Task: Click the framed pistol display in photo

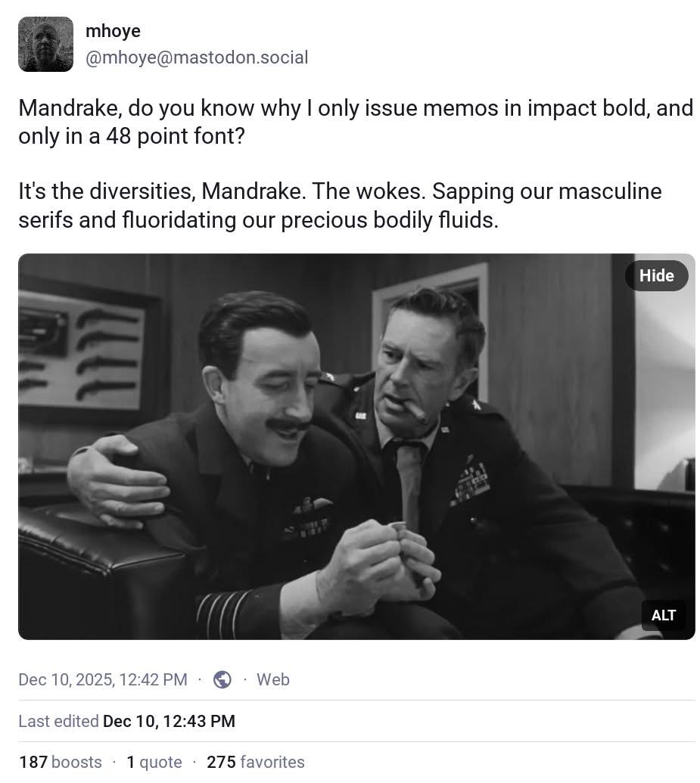Action: click(85, 355)
